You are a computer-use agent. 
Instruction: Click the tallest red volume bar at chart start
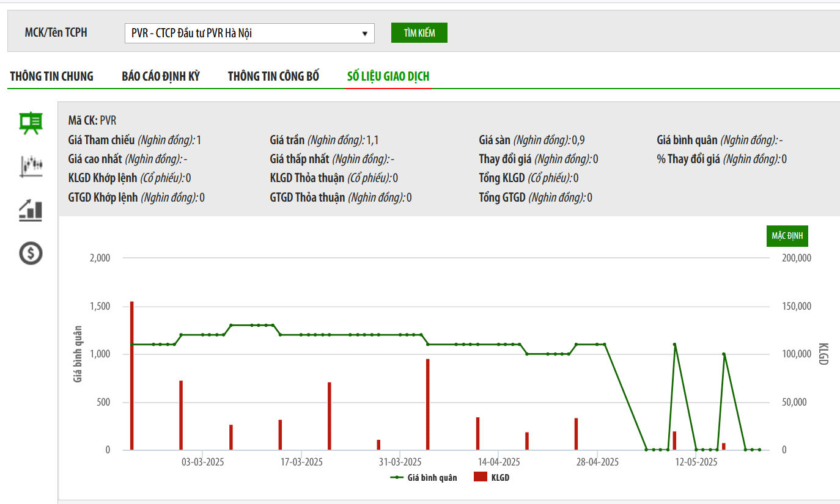[x=131, y=376]
